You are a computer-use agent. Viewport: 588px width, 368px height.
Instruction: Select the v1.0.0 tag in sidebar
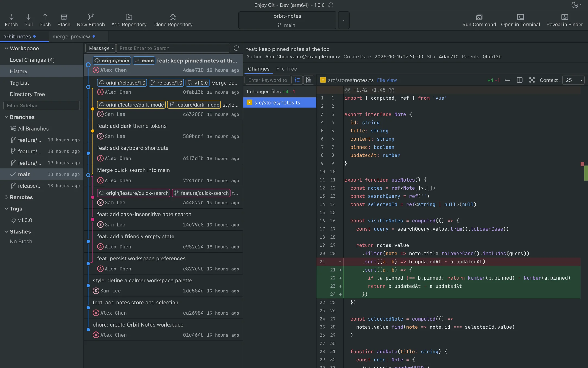click(x=42, y=220)
